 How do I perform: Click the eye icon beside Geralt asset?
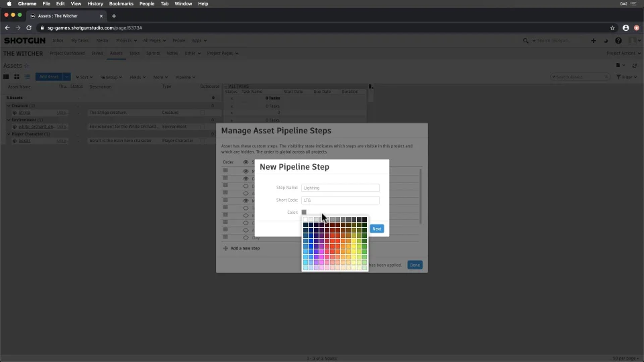(15, 141)
